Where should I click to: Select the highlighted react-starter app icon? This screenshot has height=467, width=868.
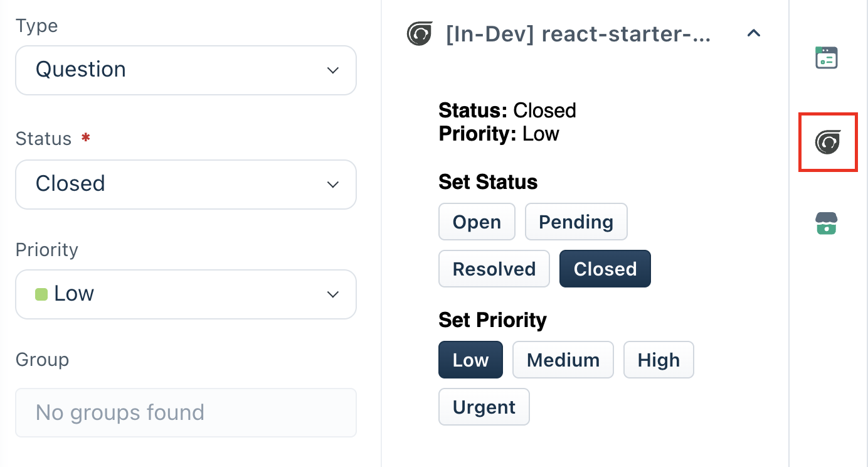tap(828, 142)
